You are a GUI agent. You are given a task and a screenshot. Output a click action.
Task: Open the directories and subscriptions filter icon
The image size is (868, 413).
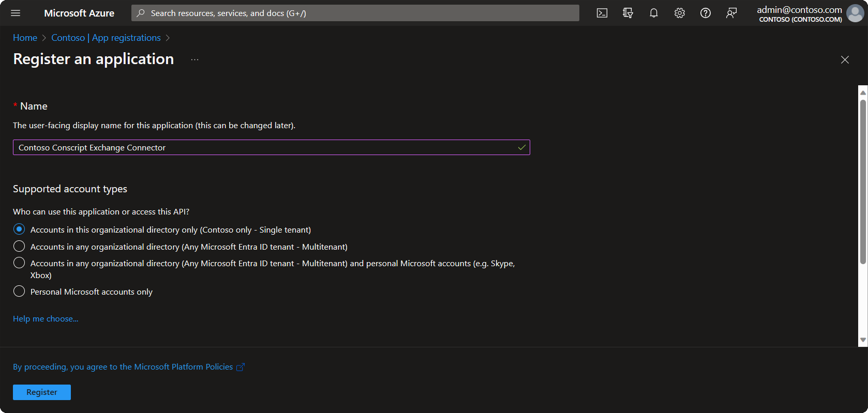click(628, 13)
